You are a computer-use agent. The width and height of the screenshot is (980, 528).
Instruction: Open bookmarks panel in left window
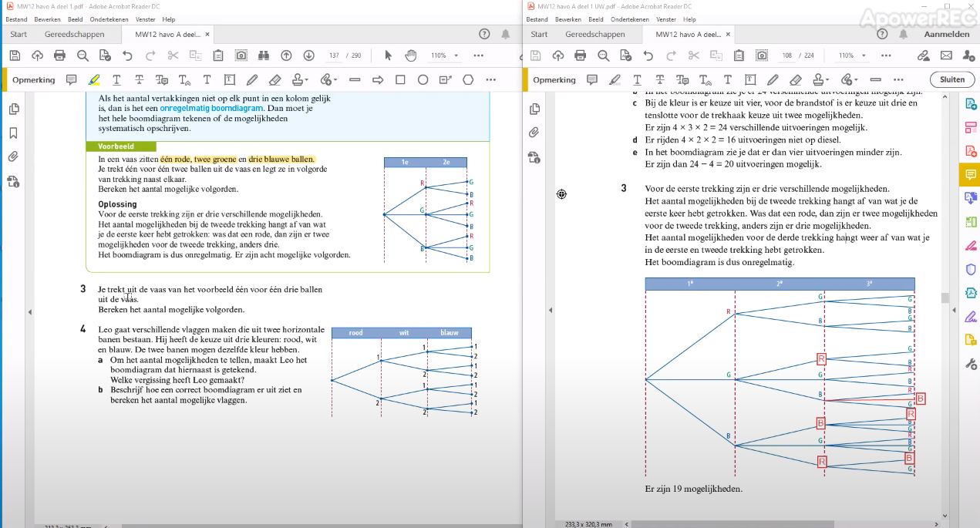[14, 133]
